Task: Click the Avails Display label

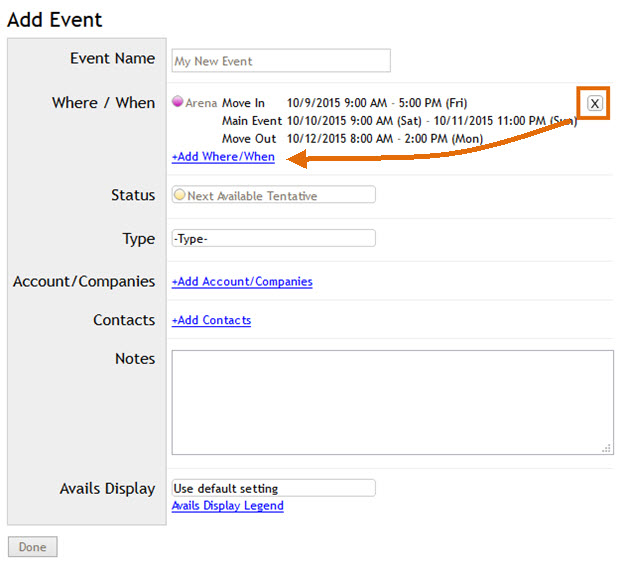Action: pos(107,489)
